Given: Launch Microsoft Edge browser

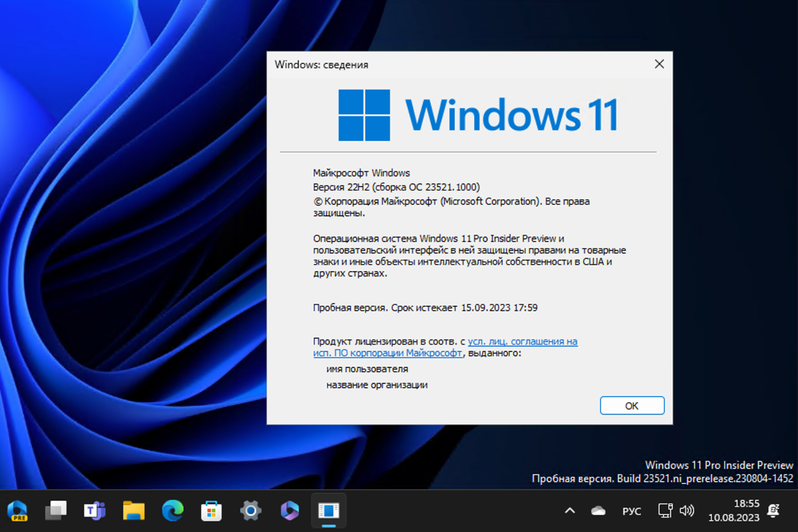Looking at the screenshot, I should pyautogui.click(x=172, y=510).
